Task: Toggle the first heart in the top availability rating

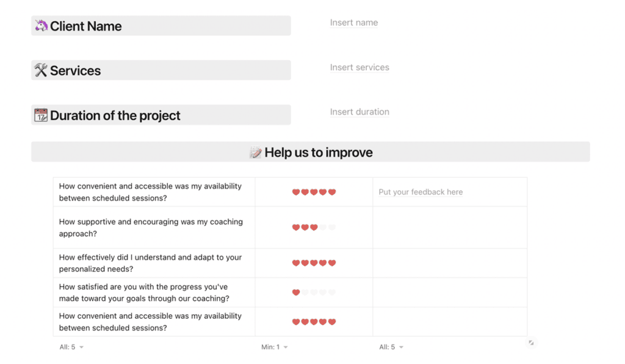Action: 295,191
